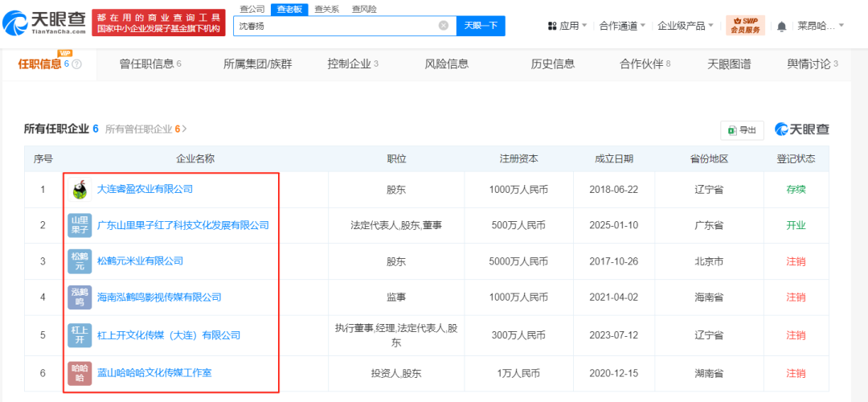Viewport: 868px width, 402px height.
Task: Click the 哈哈哈 company logo tile
Action: pyautogui.click(x=80, y=373)
